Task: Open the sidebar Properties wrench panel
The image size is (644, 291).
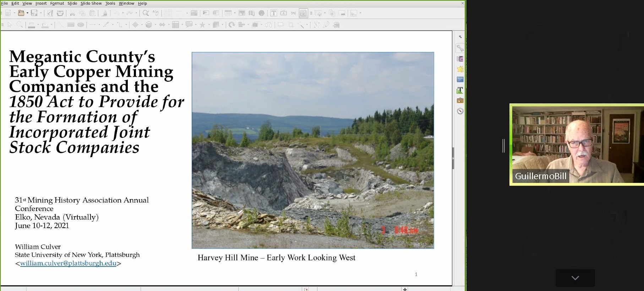Action: 460,48
